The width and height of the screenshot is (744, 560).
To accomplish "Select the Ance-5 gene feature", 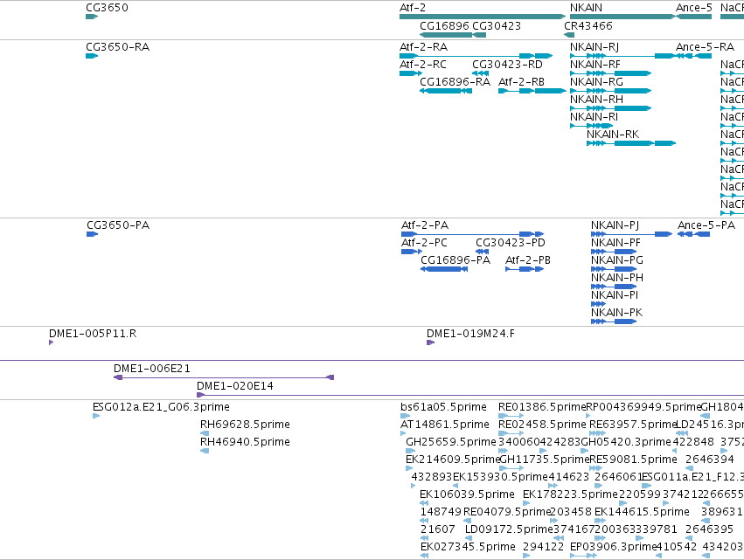I will click(x=693, y=17).
